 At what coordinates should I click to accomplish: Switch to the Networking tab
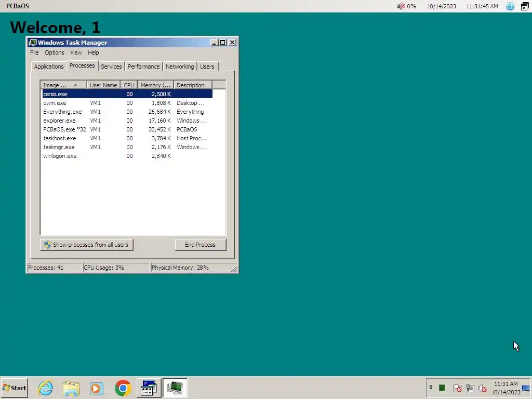tap(180, 66)
